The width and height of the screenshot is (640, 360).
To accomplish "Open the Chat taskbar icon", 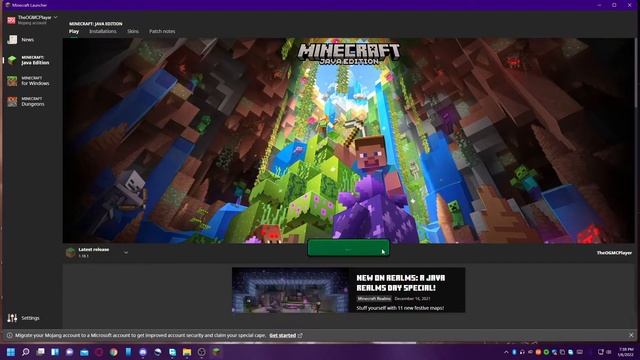I will 70,352.
